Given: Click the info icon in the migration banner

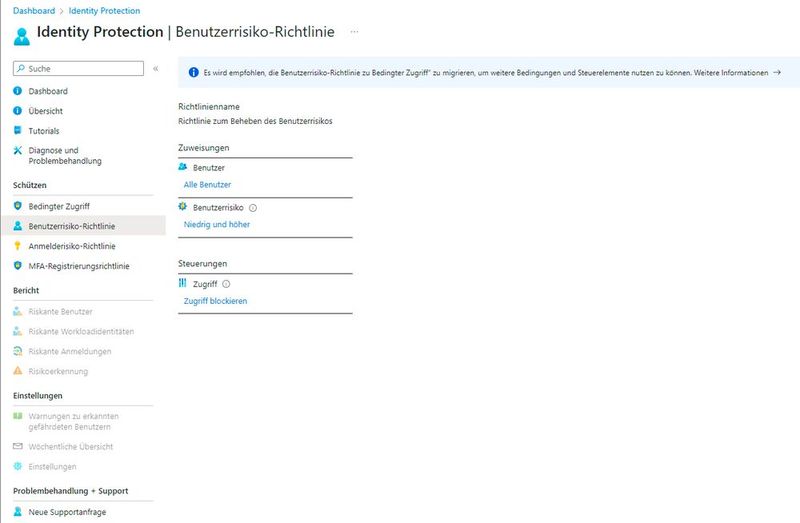Looking at the screenshot, I should 193,72.
